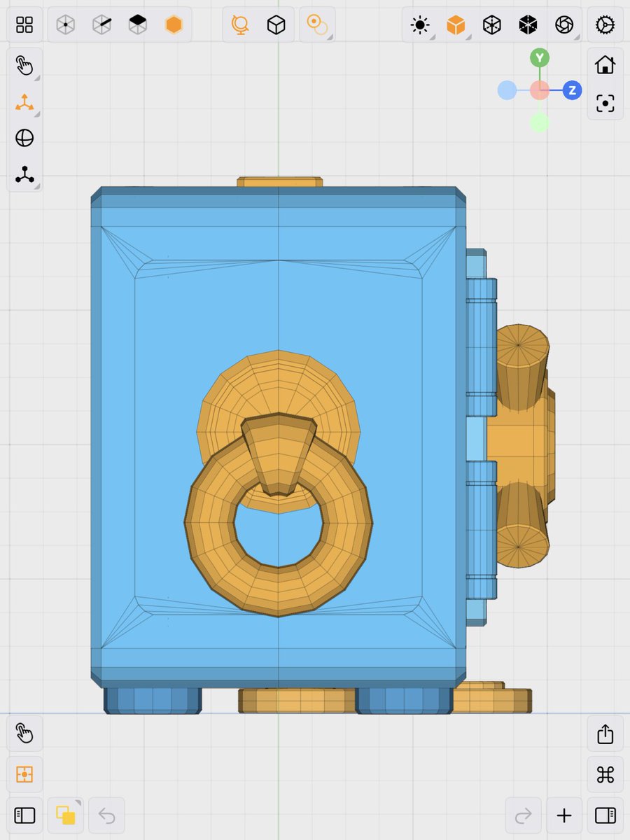Snap the view to the negative Y axis circle
The image size is (630, 840).
click(539, 122)
